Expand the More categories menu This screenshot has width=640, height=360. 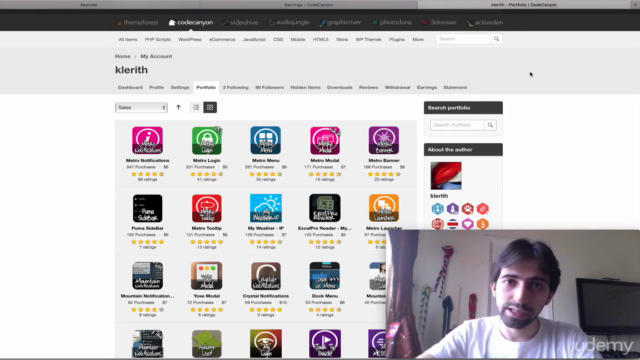(418, 40)
